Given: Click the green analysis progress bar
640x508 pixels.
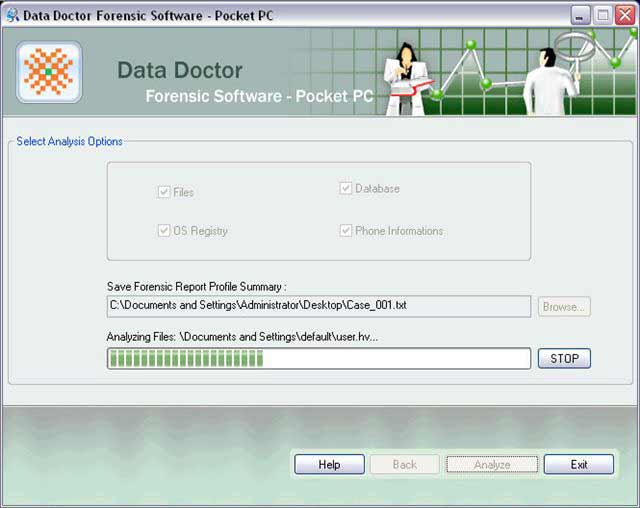Looking at the screenshot, I should point(319,359).
